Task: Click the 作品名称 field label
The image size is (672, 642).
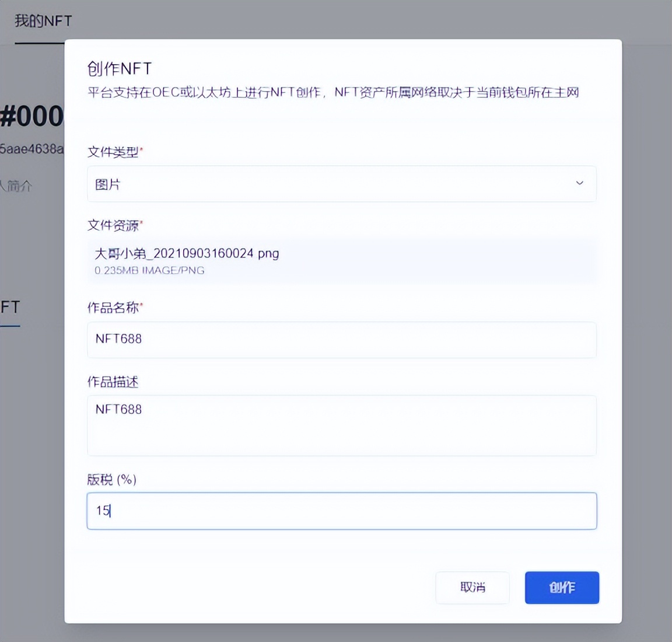Action: [x=113, y=308]
